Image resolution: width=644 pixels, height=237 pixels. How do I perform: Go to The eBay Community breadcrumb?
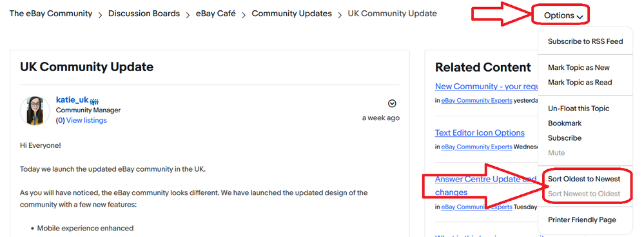51,14
